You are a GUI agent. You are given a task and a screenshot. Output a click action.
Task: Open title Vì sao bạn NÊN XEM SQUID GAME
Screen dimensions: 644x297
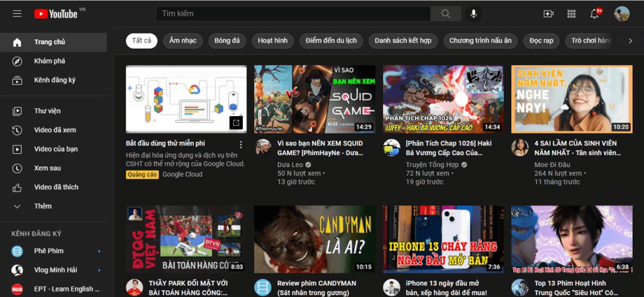320,148
